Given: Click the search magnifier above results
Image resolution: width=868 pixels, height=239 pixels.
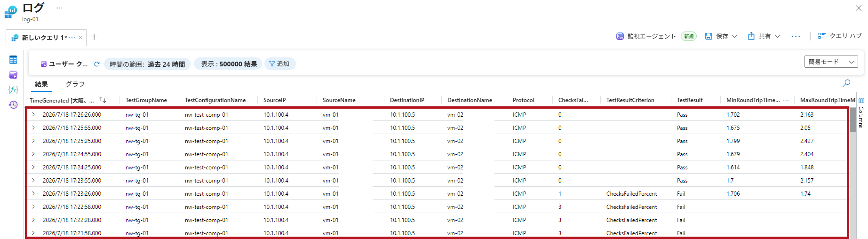Looking at the screenshot, I should point(846,83).
